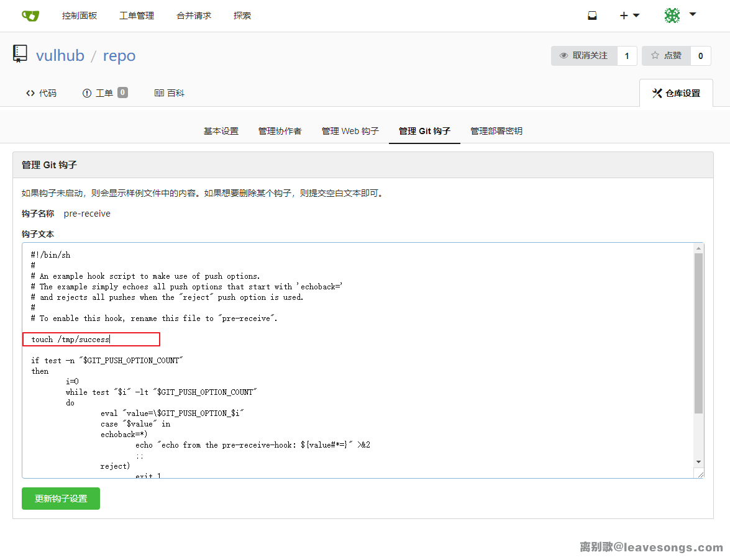Open the vulhub owner link
The height and width of the screenshot is (560, 730).
click(x=60, y=56)
